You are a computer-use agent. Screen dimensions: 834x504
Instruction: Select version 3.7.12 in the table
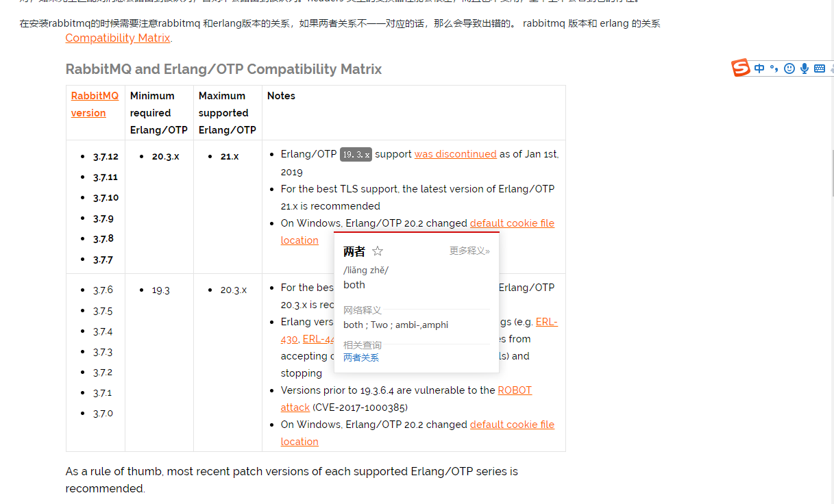(x=106, y=156)
